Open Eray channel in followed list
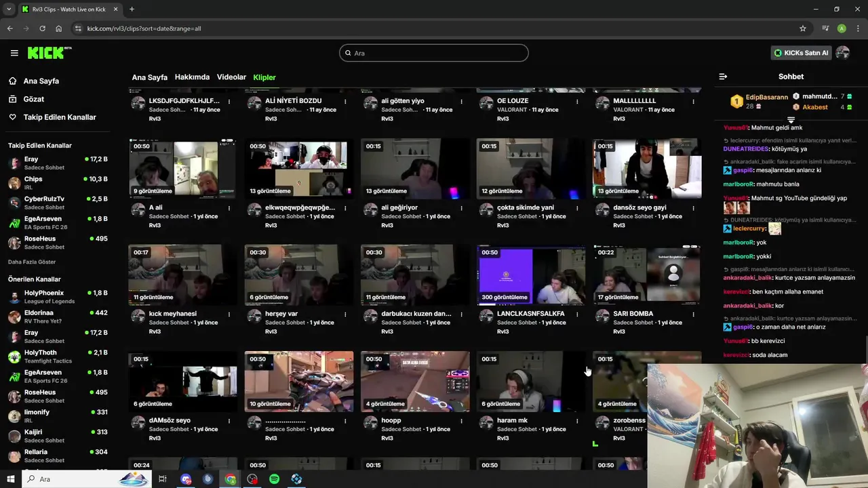This screenshot has height=488, width=868. (58, 163)
